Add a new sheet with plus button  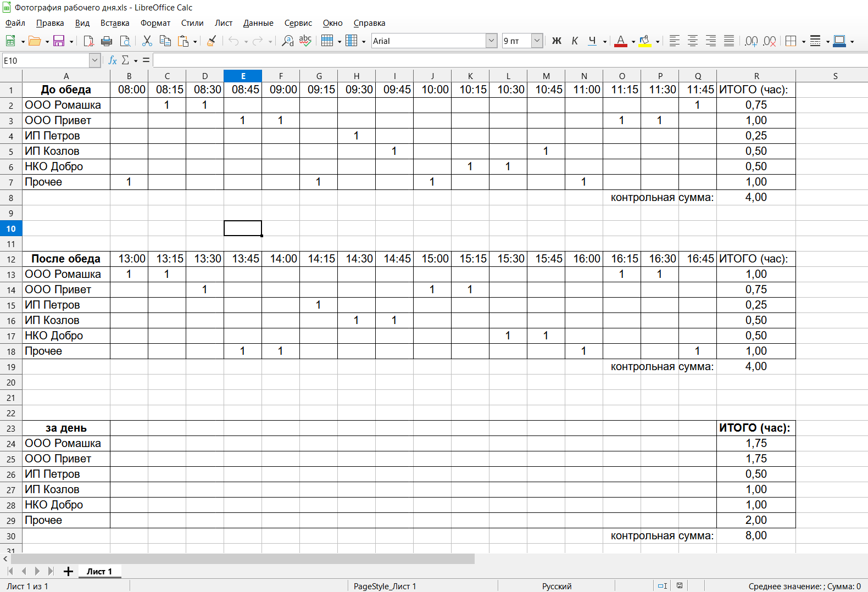coord(68,572)
